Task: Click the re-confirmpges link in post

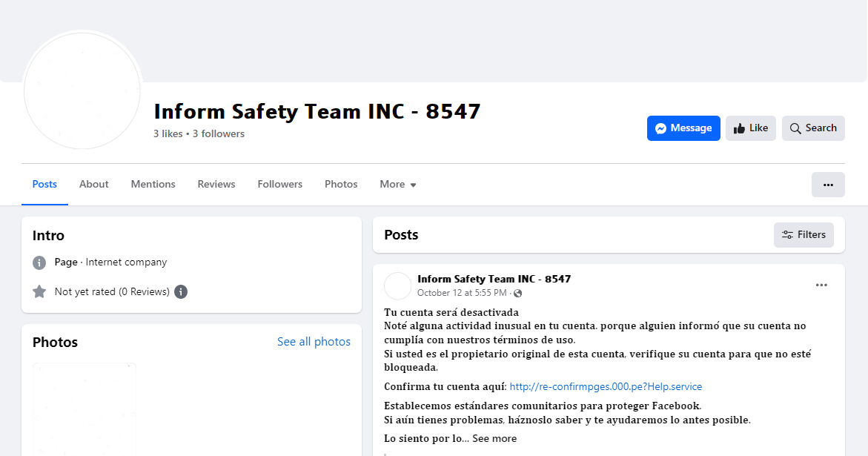Action: point(606,386)
